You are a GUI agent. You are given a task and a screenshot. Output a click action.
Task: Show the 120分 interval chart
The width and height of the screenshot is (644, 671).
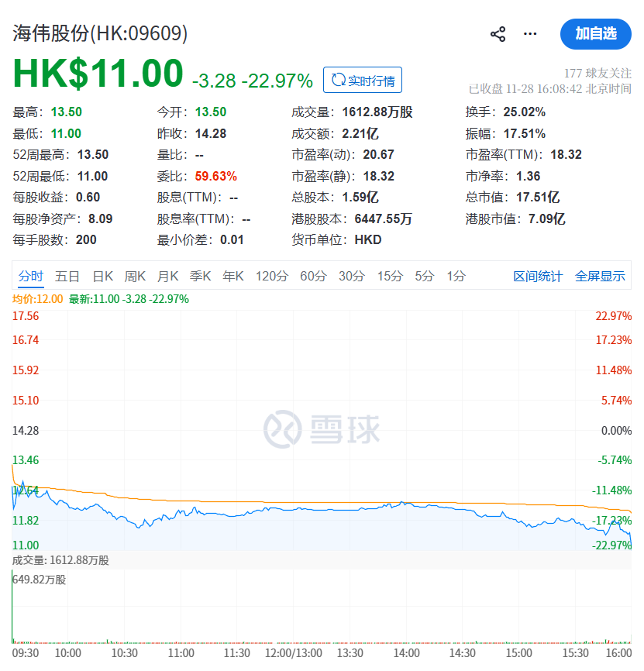click(x=272, y=277)
